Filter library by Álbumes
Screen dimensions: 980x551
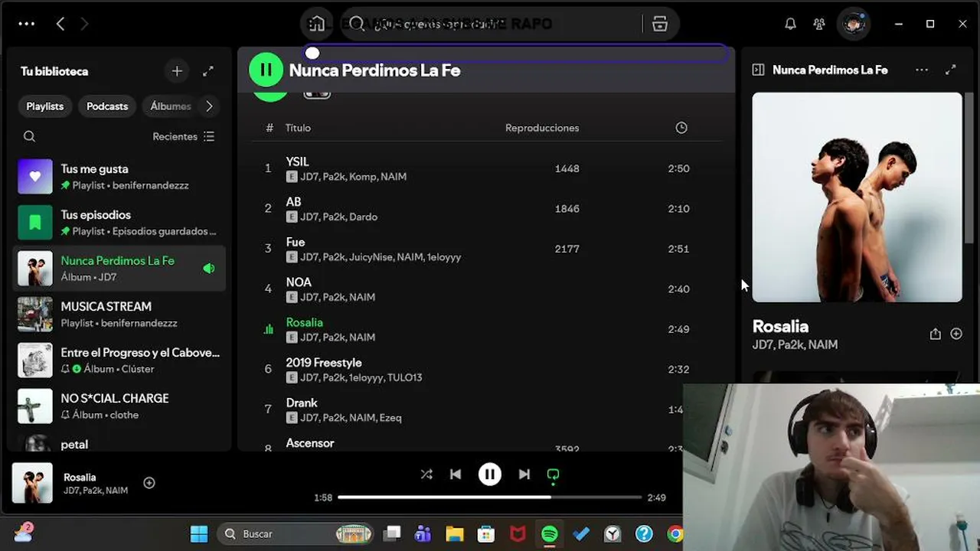(171, 106)
